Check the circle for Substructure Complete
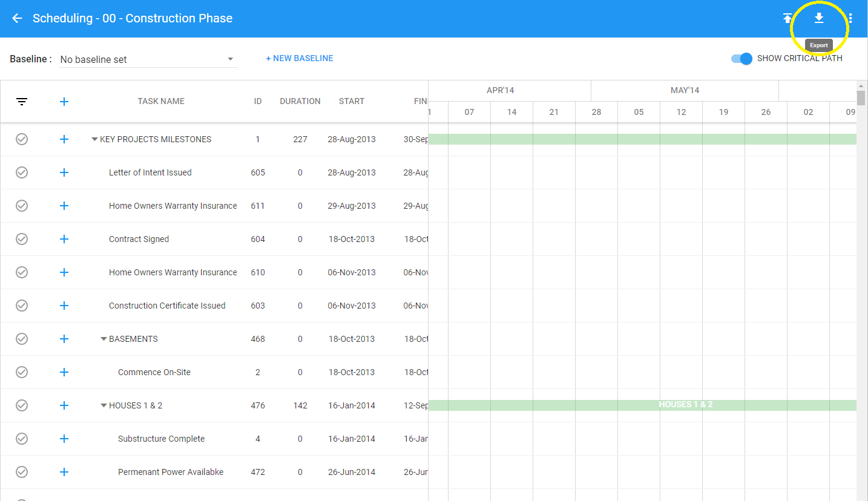The height and width of the screenshot is (501, 868). [x=22, y=439]
